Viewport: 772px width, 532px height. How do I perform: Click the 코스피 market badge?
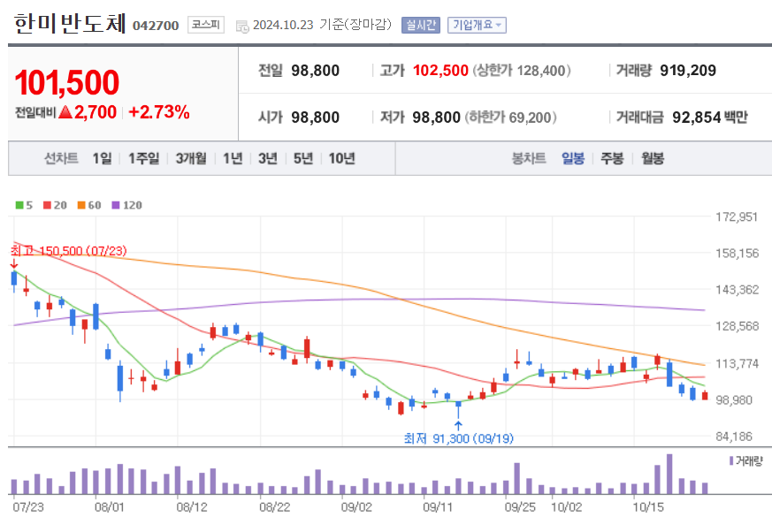pyautogui.click(x=206, y=25)
